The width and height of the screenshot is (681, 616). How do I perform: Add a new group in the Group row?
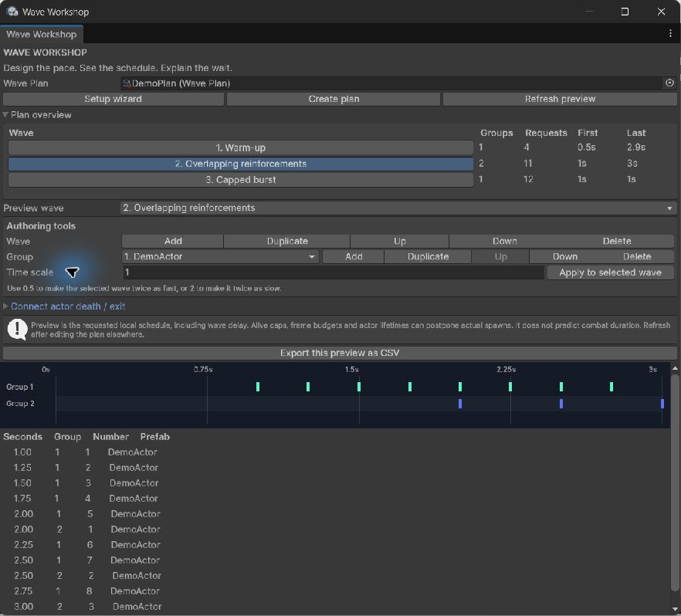354,256
